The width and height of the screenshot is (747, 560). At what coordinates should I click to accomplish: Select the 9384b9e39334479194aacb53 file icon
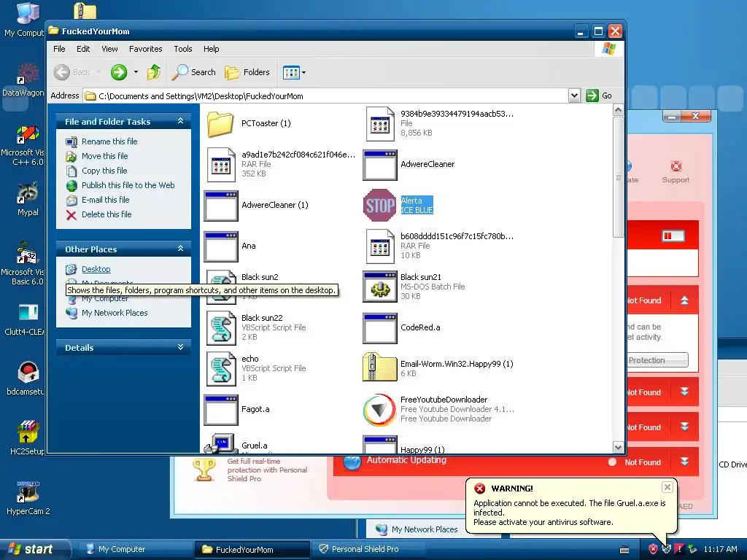click(380, 124)
